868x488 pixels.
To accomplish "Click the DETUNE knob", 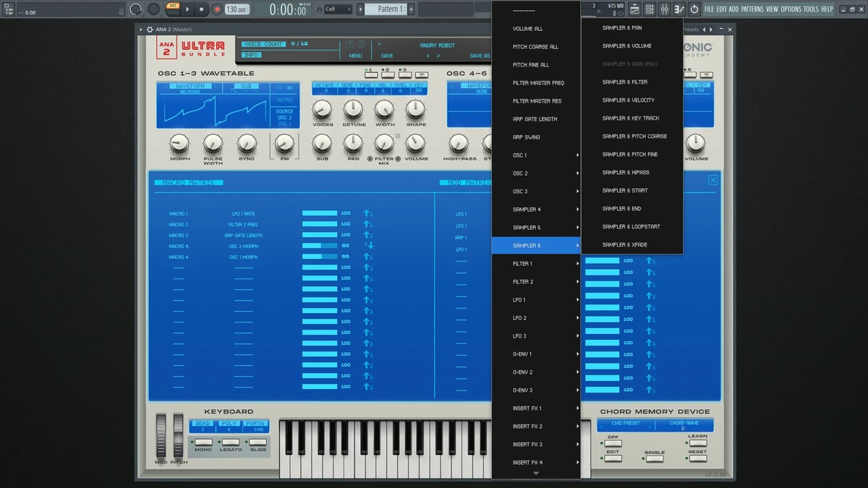I will [354, 109].
